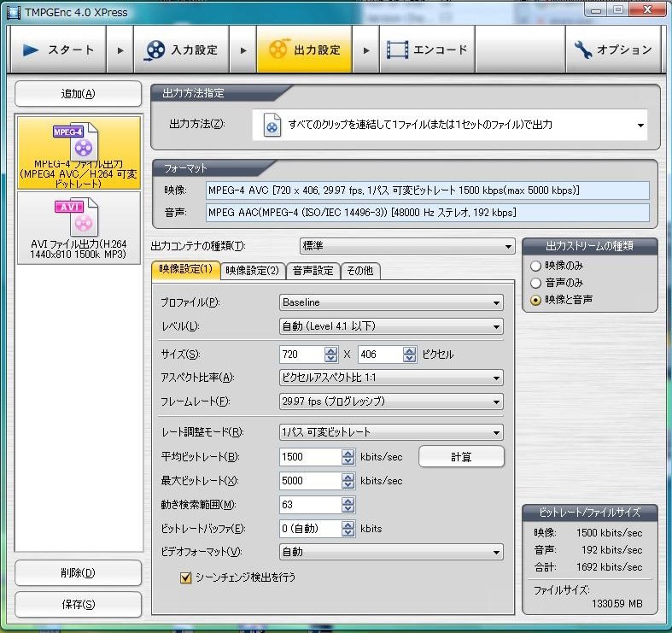Viewport: 672px width, 633px height.
Task: Go to エンコード step
Action: 427,50
